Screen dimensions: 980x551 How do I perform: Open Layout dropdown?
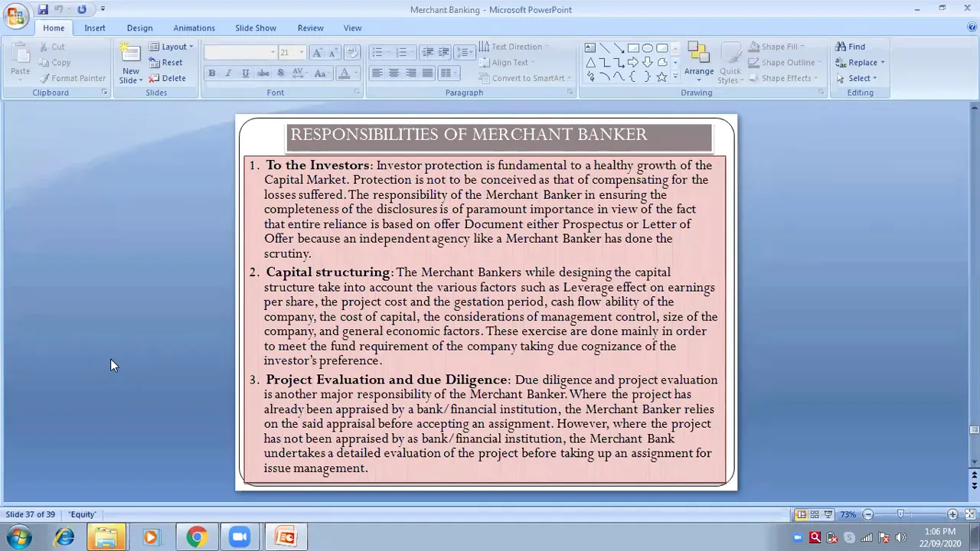tap(171, 47)
